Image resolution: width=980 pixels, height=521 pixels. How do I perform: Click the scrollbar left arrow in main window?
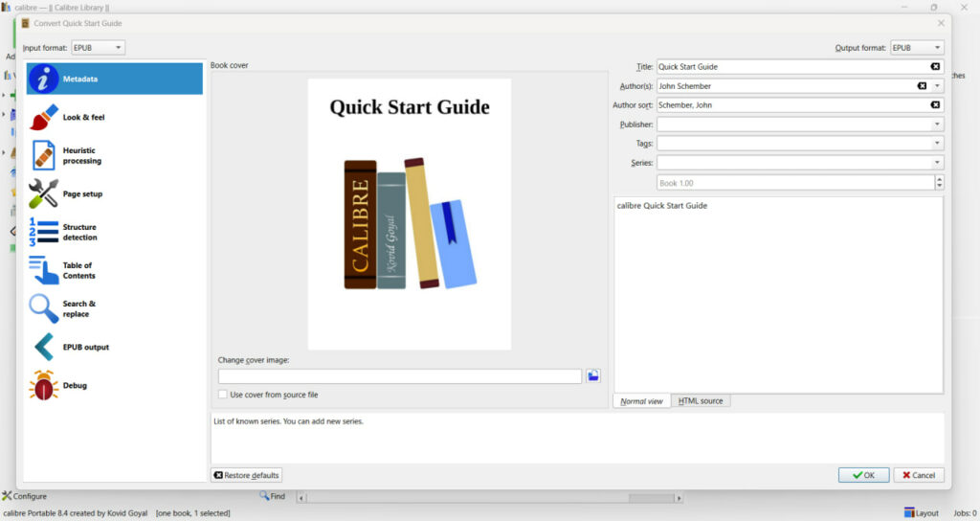(x=301, y=498)
